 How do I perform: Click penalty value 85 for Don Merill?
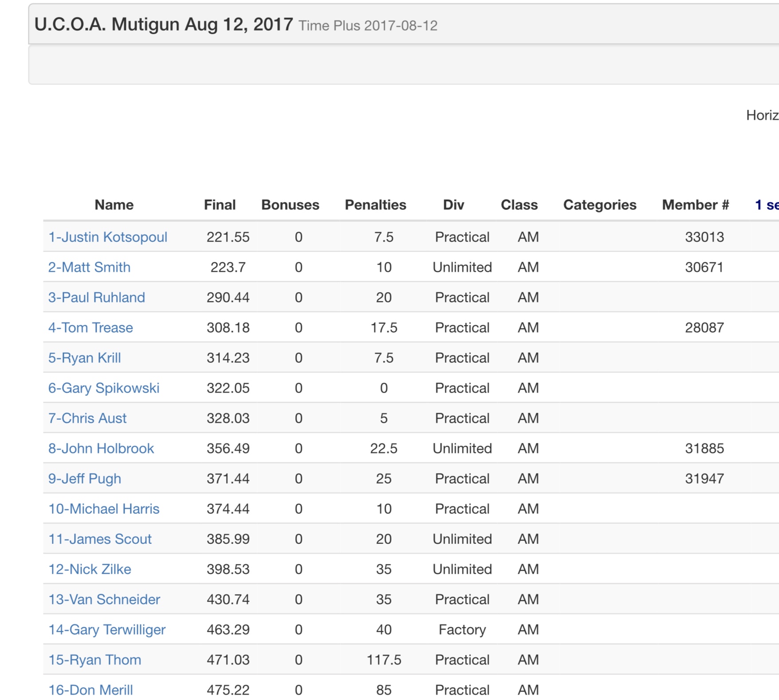tap(384, 690)
